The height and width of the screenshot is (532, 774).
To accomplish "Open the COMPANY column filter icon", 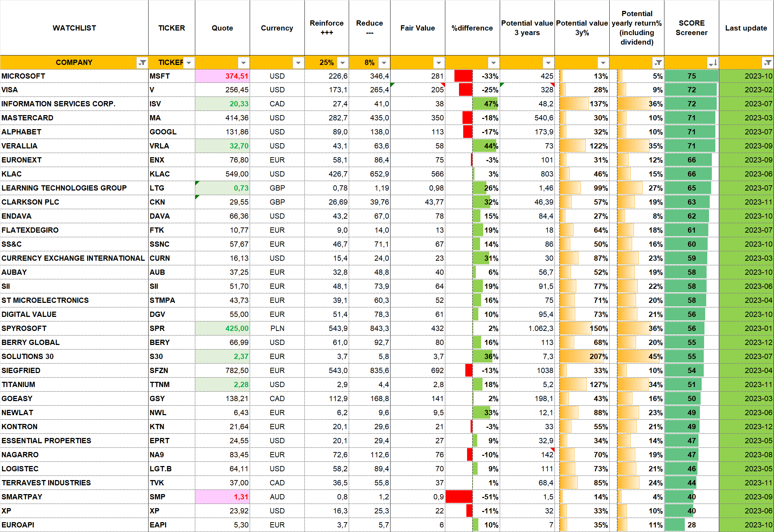I will click(142, 63).
